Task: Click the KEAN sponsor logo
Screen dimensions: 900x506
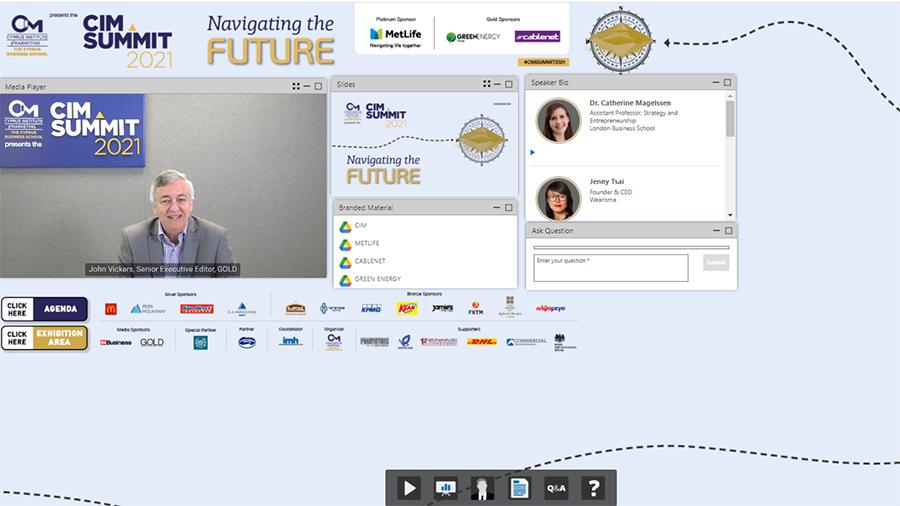Action: coord(407,309)
